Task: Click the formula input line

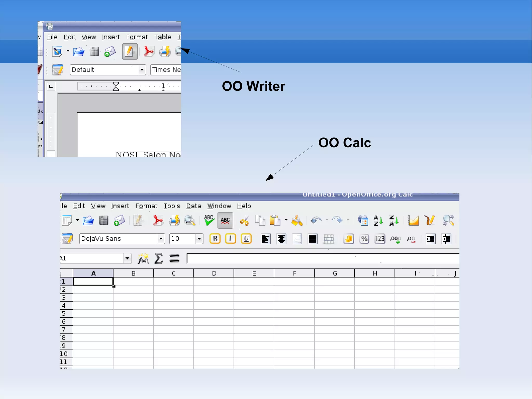Action: coord(322,258)
